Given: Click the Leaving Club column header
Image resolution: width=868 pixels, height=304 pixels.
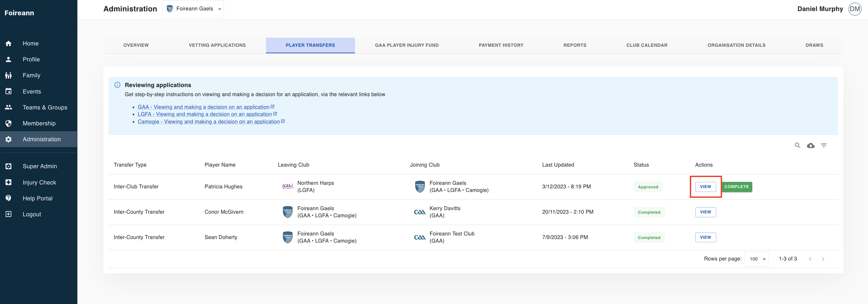Looking at the screenshot, I should coord(293,165).
